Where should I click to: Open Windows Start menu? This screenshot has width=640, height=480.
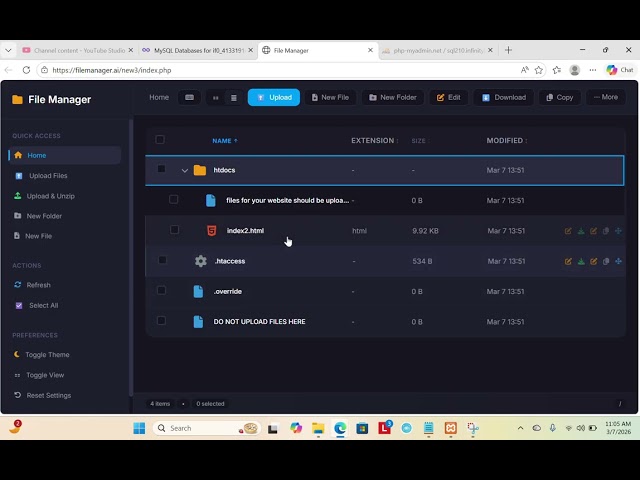(139, 428)
